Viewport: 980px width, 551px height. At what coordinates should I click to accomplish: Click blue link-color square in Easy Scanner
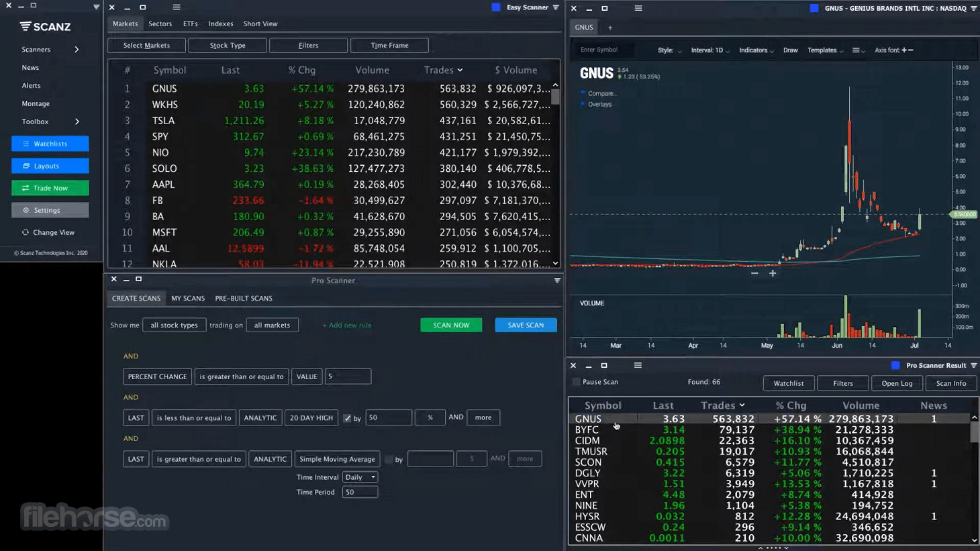pos(496,7)
